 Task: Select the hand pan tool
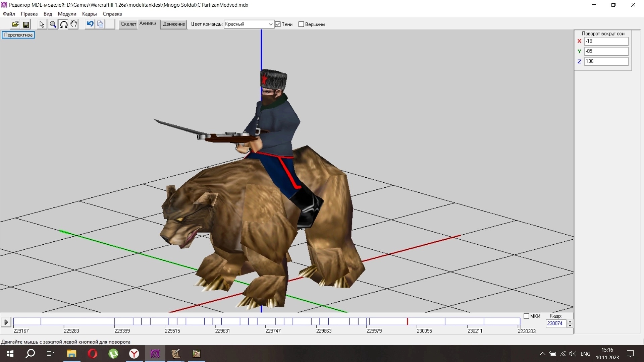pos(73,24)
